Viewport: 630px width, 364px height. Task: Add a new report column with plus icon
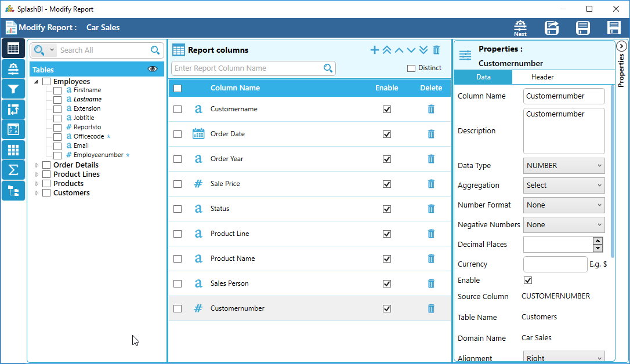[x=374, y=50]
